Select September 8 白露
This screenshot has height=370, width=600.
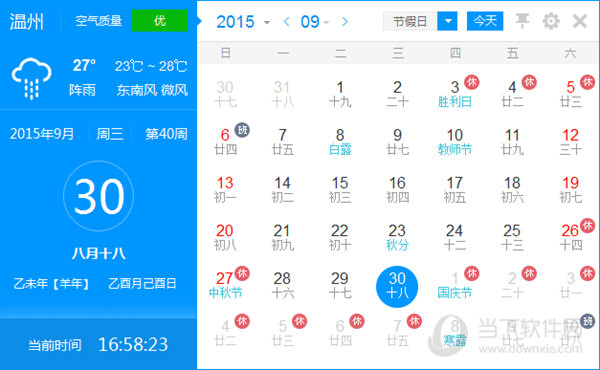click(x=340, y=142)
